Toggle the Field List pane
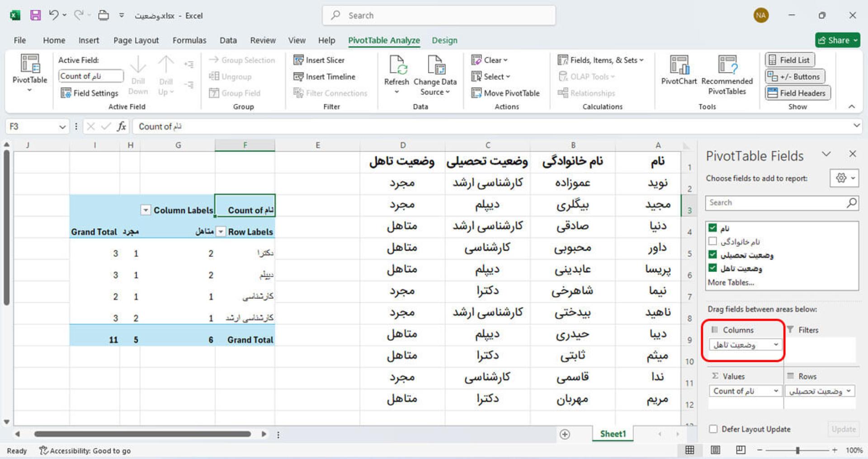This screenshot has width=868, height=459. (x=790, y=60)
